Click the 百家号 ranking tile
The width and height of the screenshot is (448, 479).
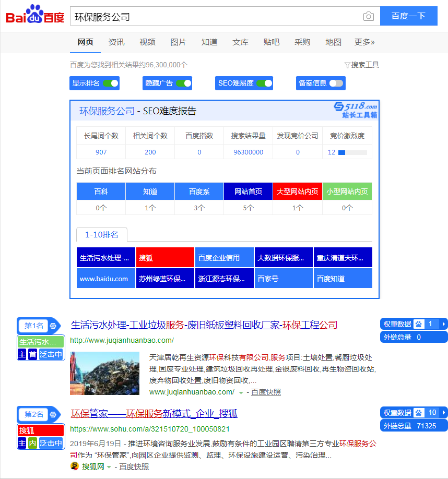pyautogui.click(x=284, y=278)
